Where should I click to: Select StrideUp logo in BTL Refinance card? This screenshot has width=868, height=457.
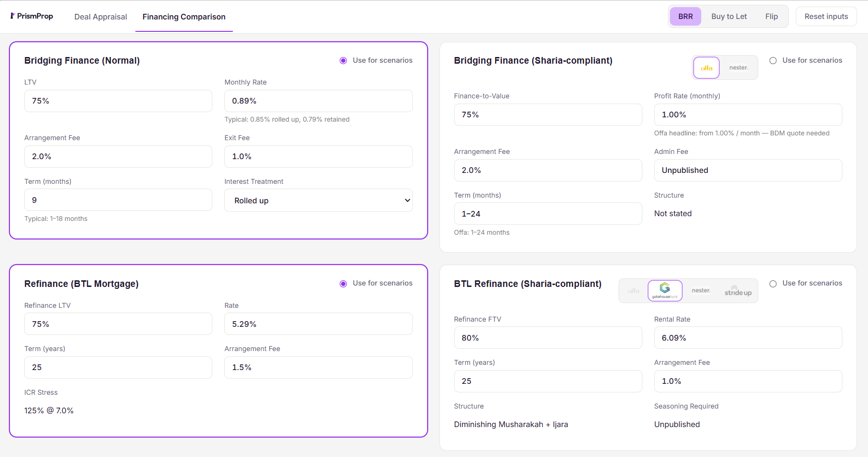(x=738, y=290)
